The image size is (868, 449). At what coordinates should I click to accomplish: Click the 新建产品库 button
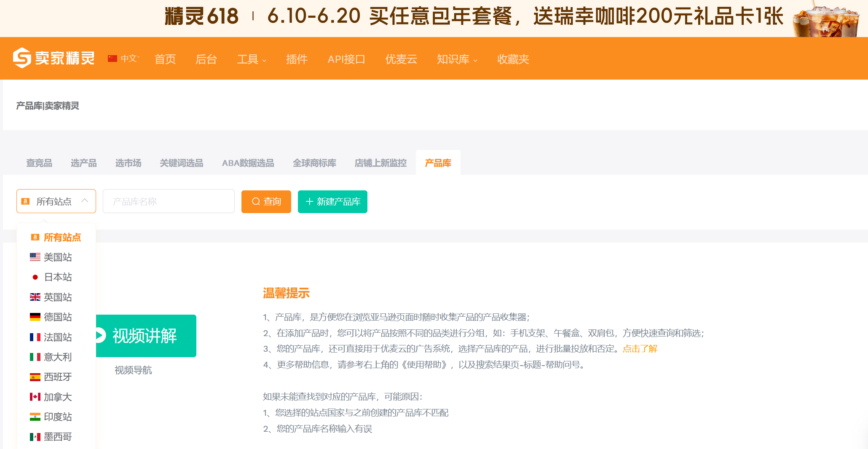[x=332, y=202]
